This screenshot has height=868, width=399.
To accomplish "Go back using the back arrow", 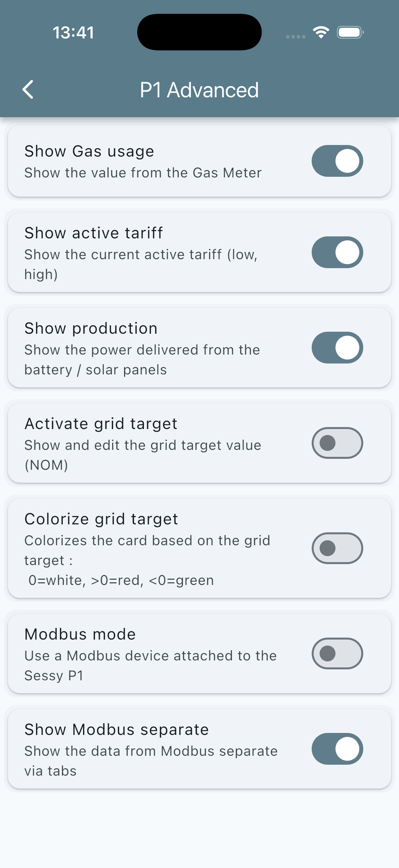I will (x=28, y=90).
